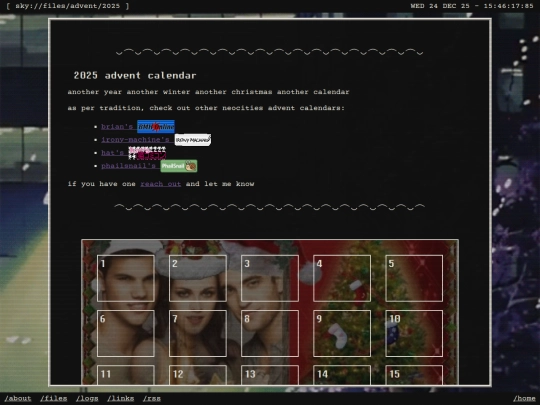This screenshot has height=405, width=540.
Task: Open advent calendar door 4
Action: pos(342,278)
